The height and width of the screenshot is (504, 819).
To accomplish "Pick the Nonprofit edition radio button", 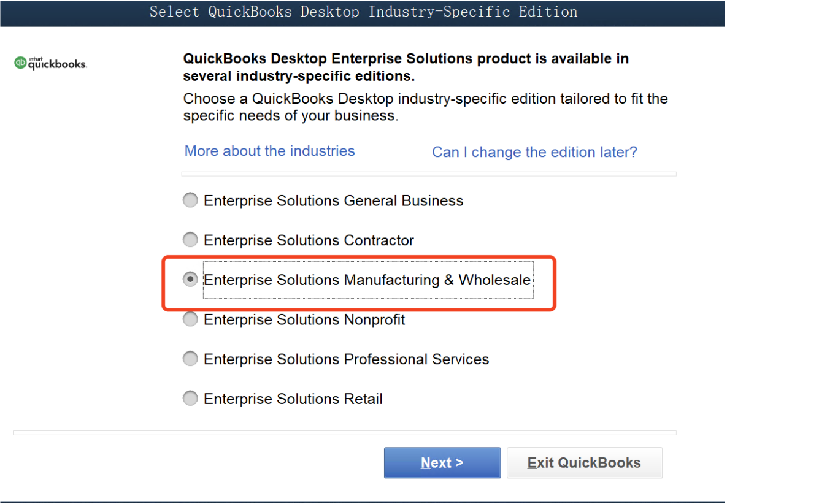I will (x=191, y=319).
